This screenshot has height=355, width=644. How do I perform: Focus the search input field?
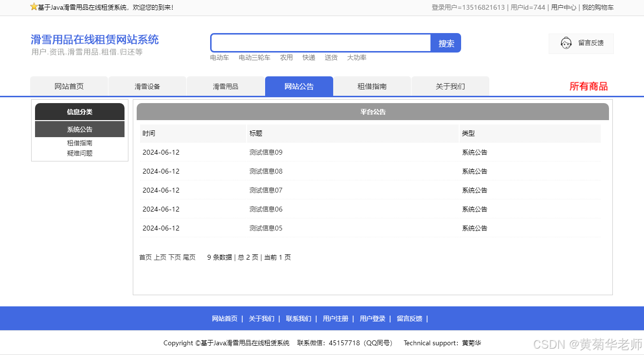point(321,43)
